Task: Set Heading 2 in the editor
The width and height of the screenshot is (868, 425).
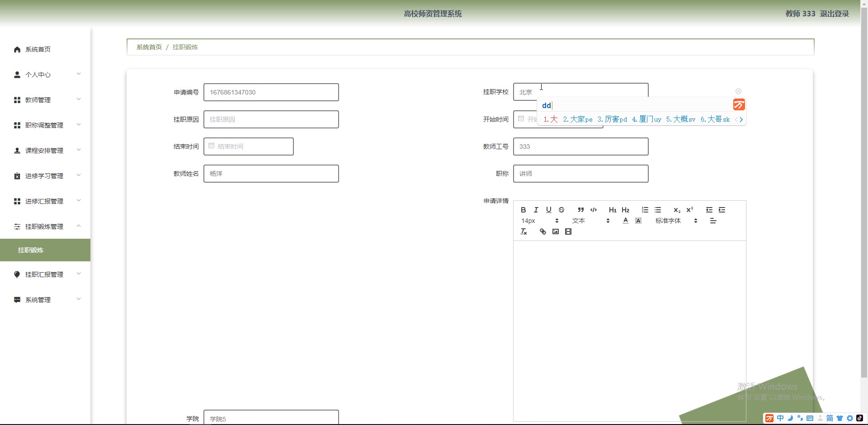Action: coord(625,210)
